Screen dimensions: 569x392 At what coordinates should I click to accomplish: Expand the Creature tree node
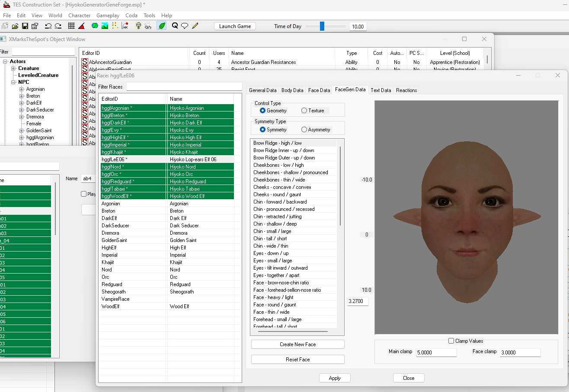click(13, 68)
